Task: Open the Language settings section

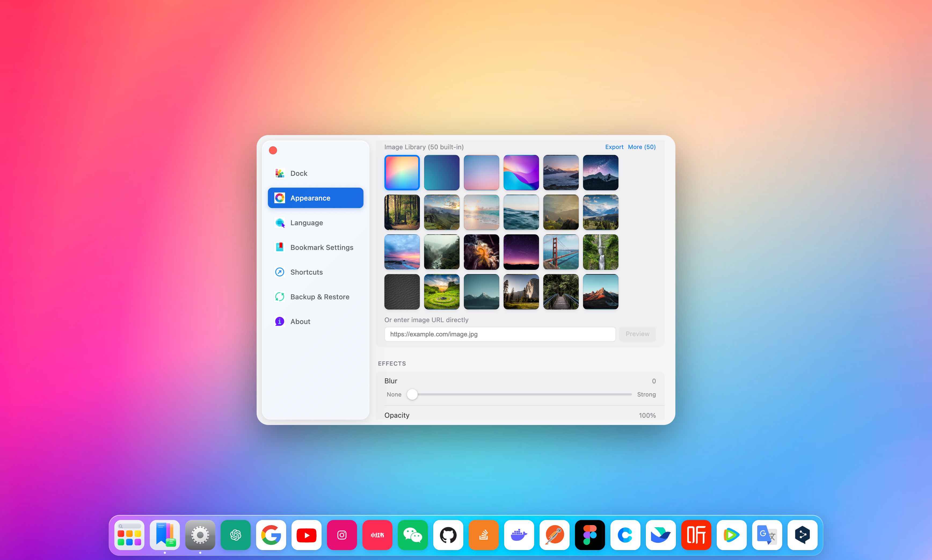Action: point(315,223)
